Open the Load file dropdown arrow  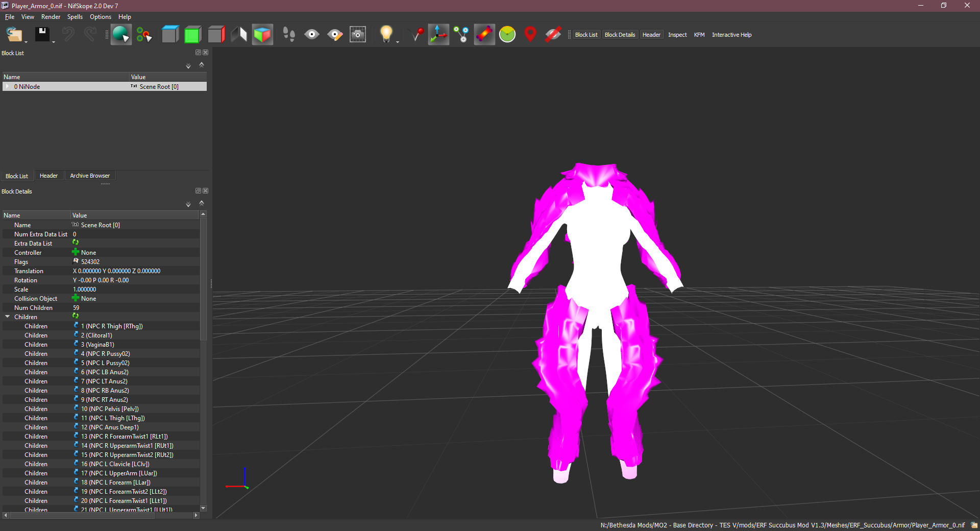(x=26, y=41)
